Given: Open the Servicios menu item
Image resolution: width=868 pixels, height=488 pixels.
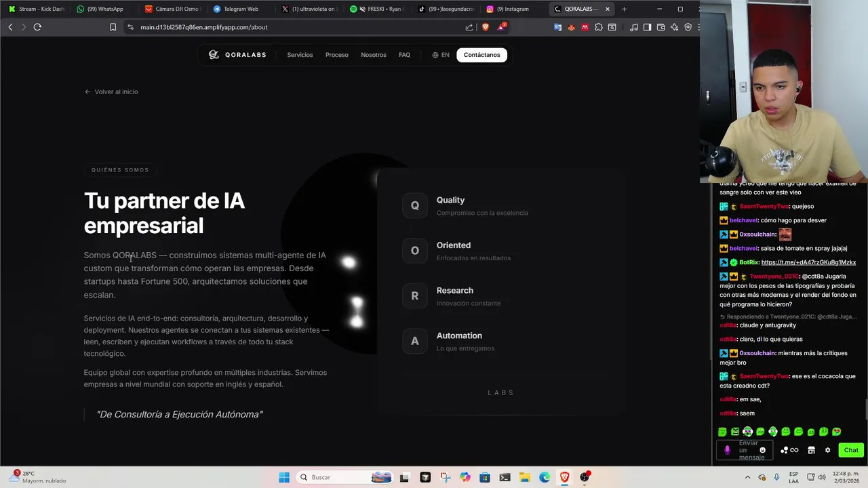Looking at the screenshot, I should [300, 55].
